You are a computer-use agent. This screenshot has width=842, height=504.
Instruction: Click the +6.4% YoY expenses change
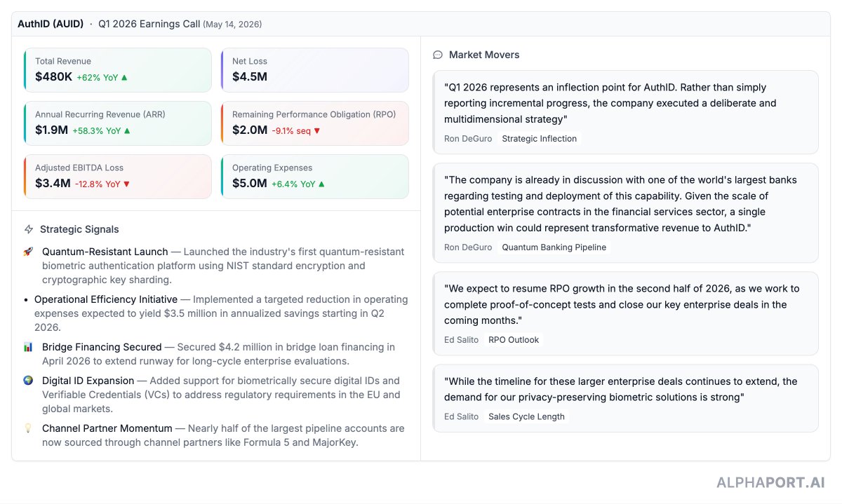pyautogui.click(x=293, y=184)
